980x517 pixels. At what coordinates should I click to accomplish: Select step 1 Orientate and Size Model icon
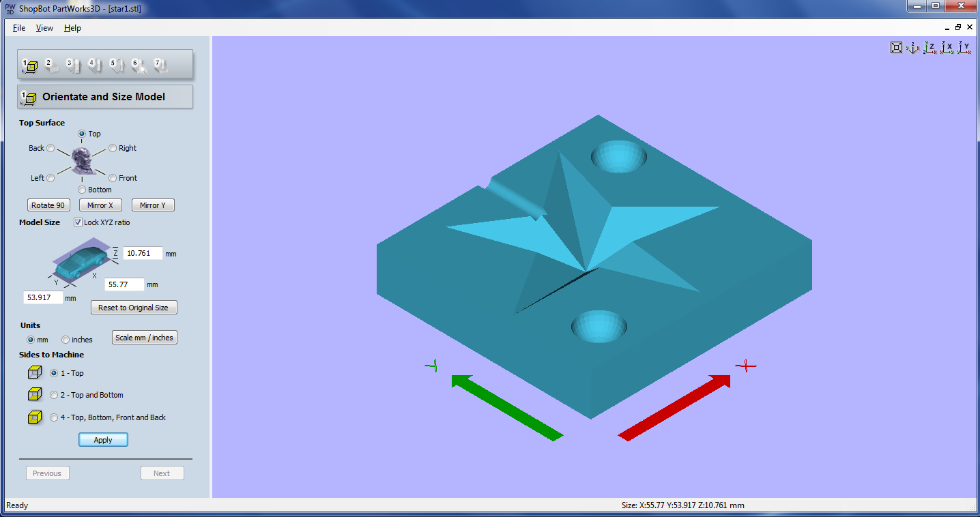tap(29, 65)
